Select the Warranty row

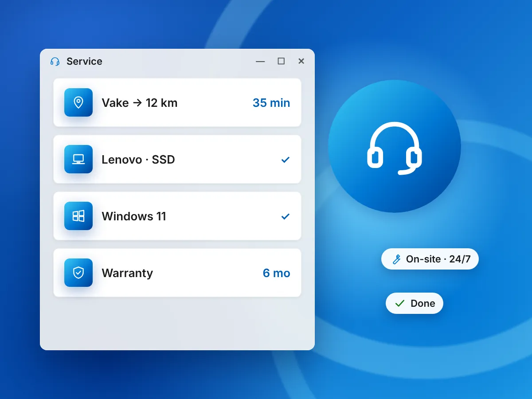[x=177, y=273]
